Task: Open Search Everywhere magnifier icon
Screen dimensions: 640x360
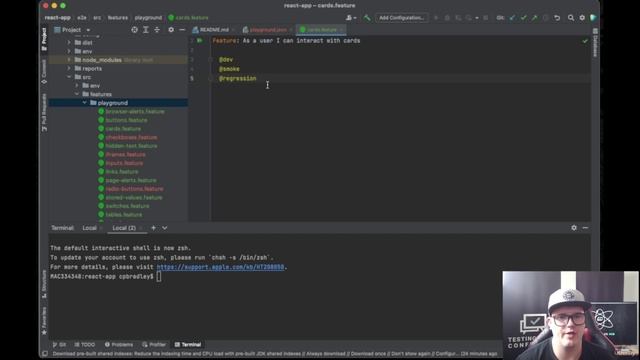Action: pos(571,18)
